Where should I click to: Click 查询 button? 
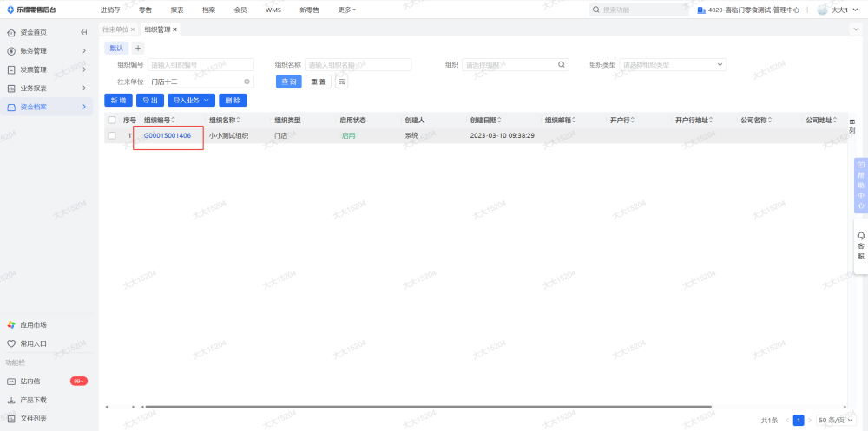[289, 82]
